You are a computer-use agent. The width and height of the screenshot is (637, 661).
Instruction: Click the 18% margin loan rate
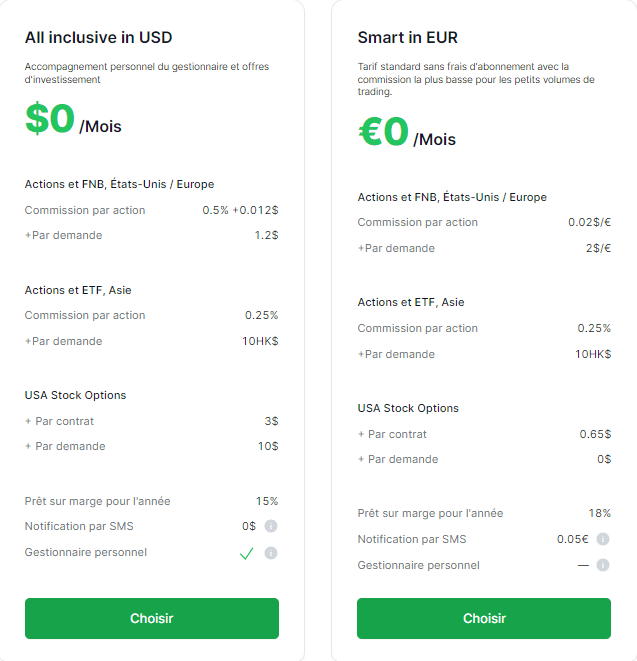[599, 513]
